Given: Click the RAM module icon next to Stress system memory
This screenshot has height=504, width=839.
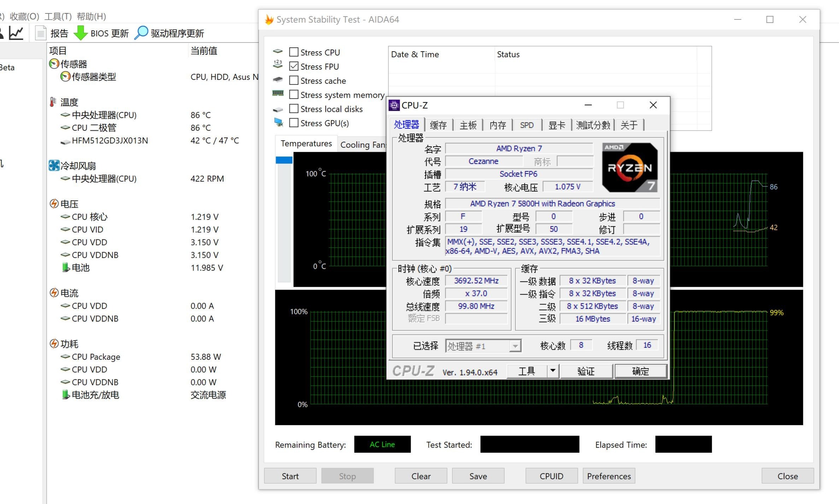Looking at the screenshot, I should pos(278,93).
